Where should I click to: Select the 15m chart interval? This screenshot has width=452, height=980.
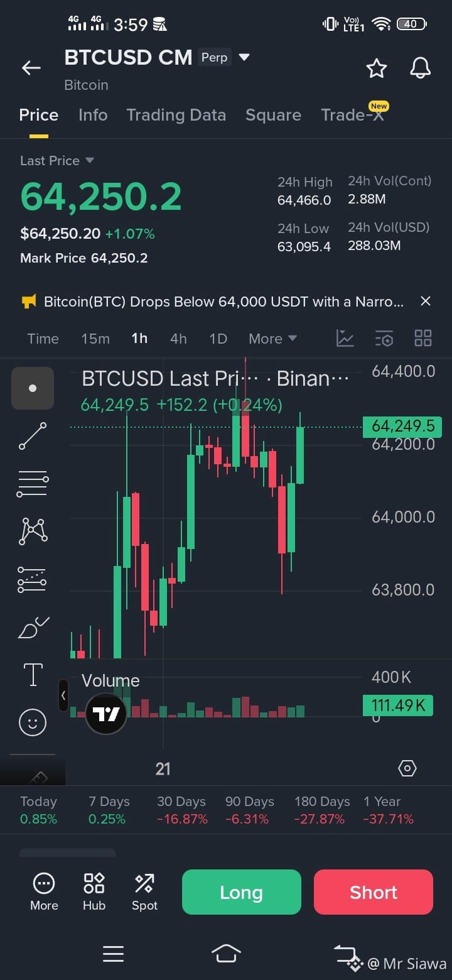point(95,339)
